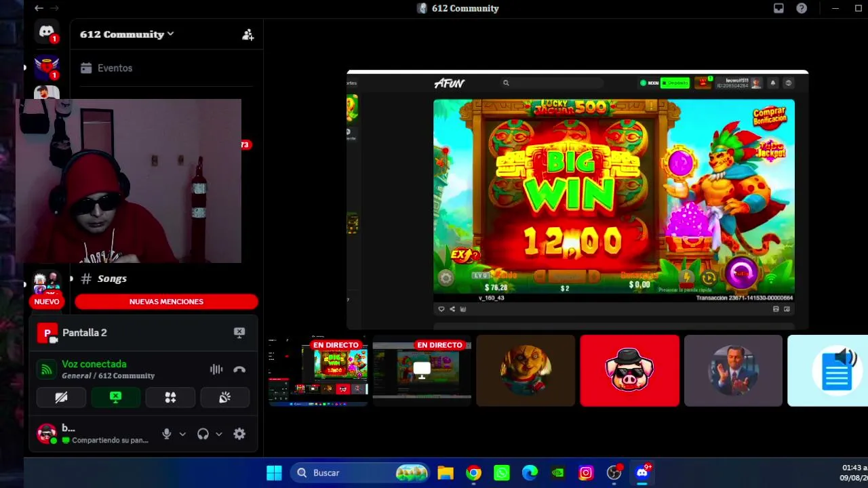868x488 pixels.
Task: Open OBS Studio from taskbar
Action: (x=614, y=472)
